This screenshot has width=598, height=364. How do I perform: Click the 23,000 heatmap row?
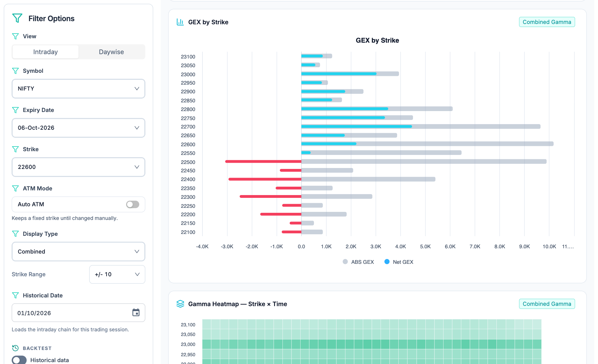click(372, 344)
